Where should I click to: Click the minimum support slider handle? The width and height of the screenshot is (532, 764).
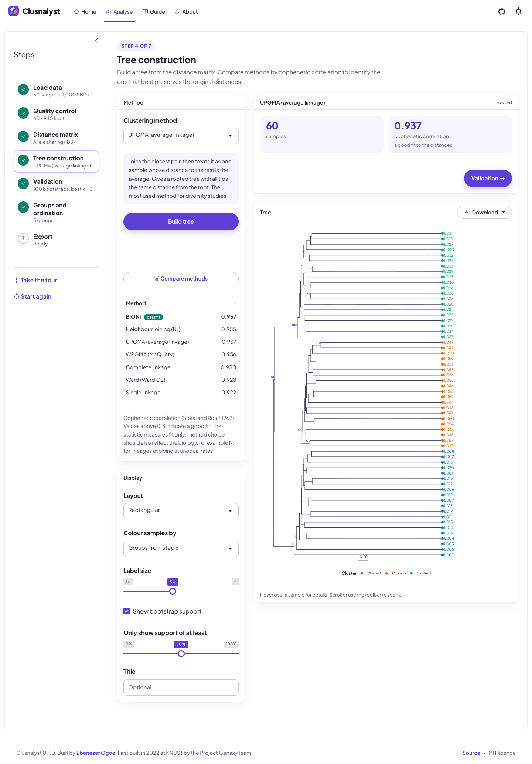click(x=181, y=653)
